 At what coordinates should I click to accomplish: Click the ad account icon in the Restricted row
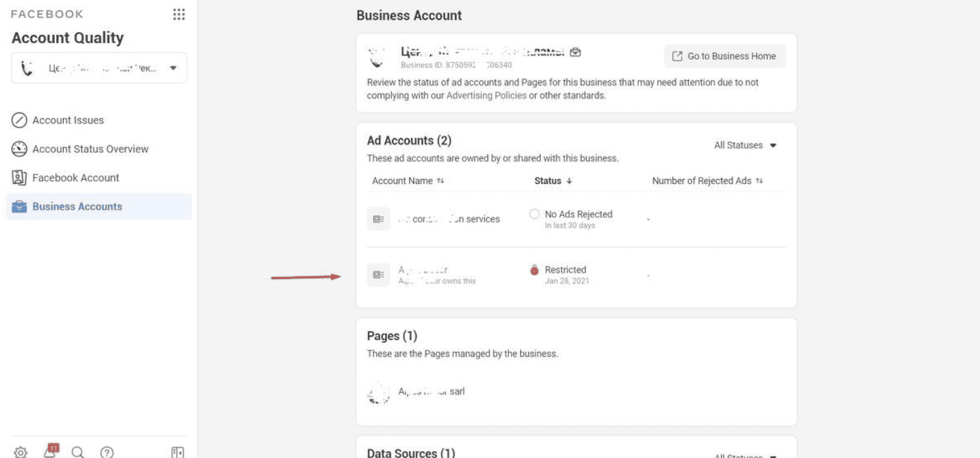378,275
